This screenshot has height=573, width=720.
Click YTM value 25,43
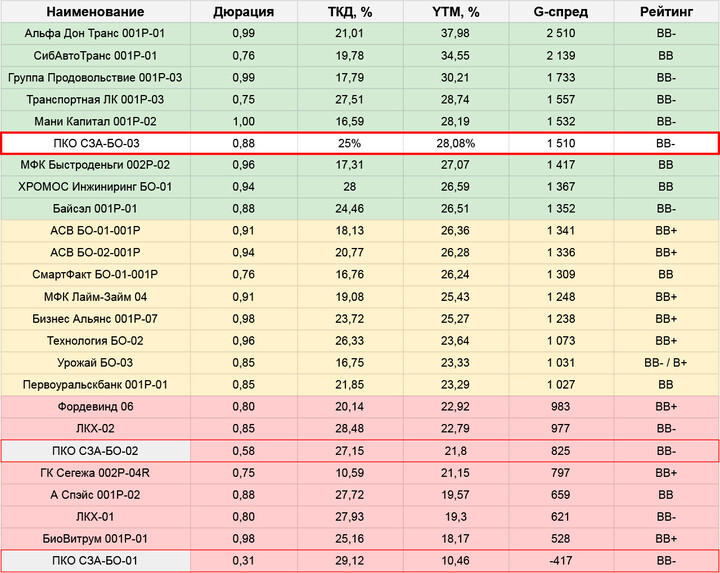point(456,297)
